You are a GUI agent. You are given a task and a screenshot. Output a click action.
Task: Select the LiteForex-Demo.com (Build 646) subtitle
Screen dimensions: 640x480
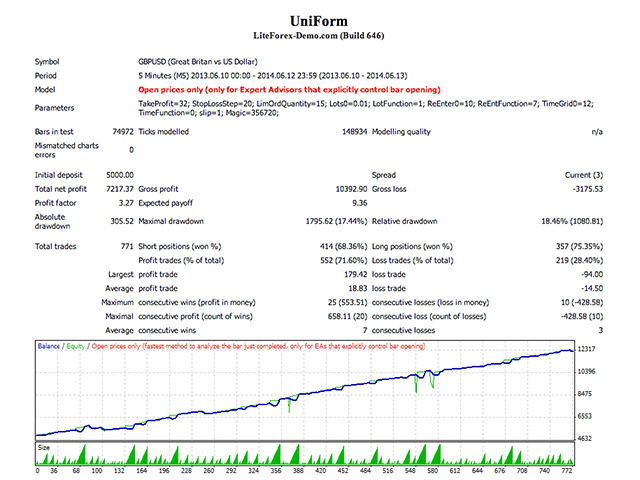point(318,36)
